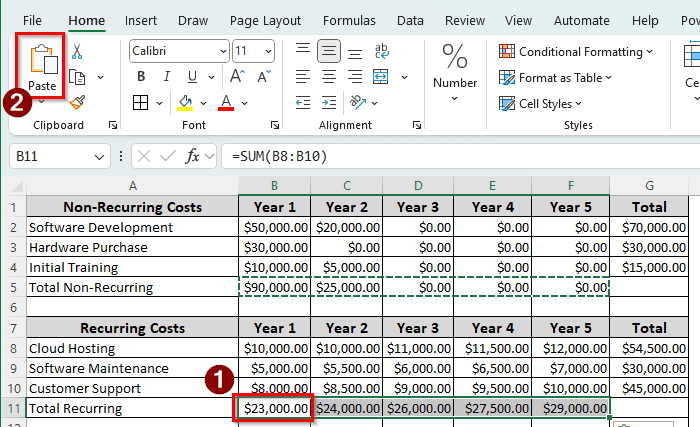
Task: Click the formula bar with =SUM(B8:B10)
Action: [x=460, y=156]
